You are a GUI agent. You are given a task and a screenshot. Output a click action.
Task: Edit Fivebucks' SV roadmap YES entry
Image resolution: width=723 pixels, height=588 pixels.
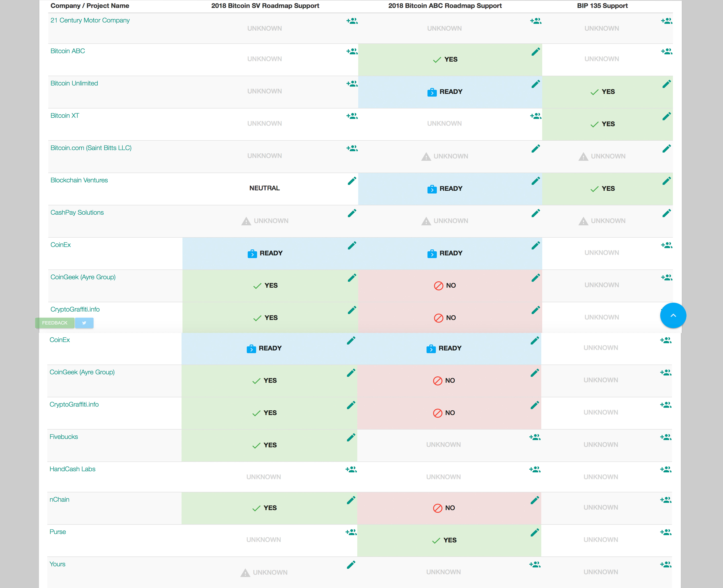351,437
